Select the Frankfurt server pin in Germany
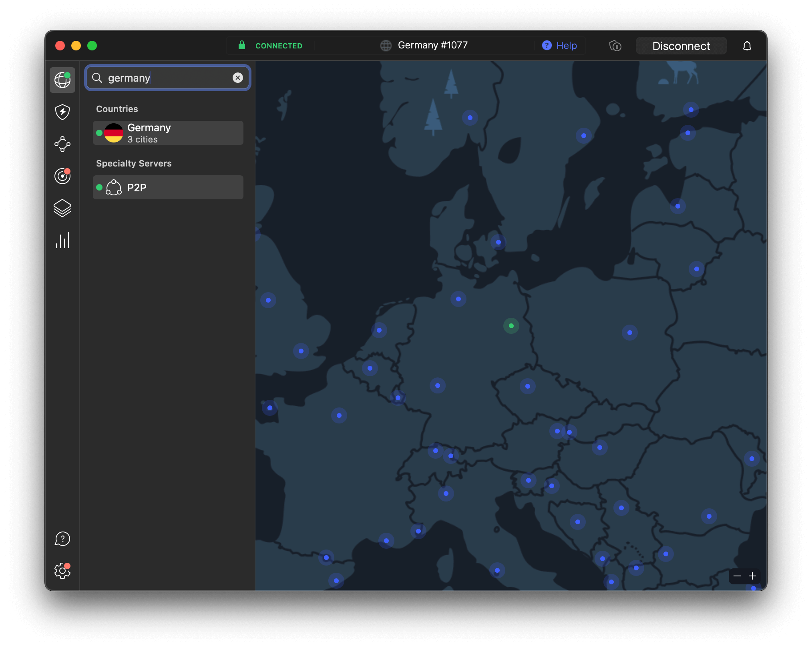The image size is (812, 650). [438, 385]
